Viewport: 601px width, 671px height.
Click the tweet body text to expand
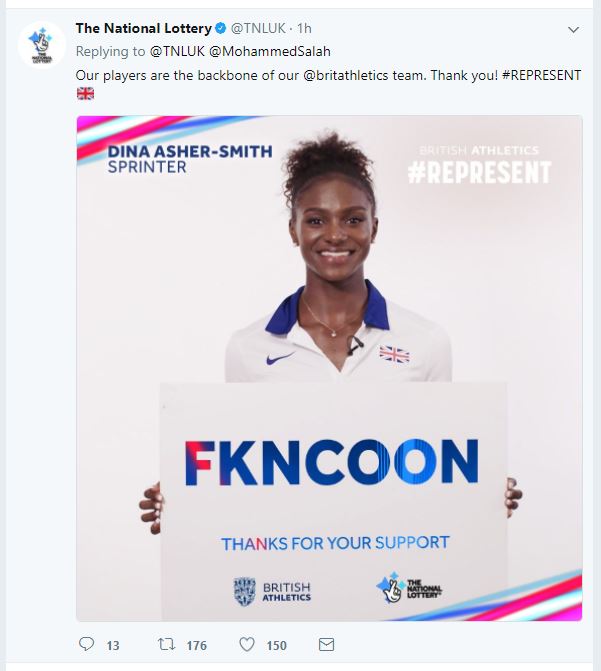(x=328, y=75)
